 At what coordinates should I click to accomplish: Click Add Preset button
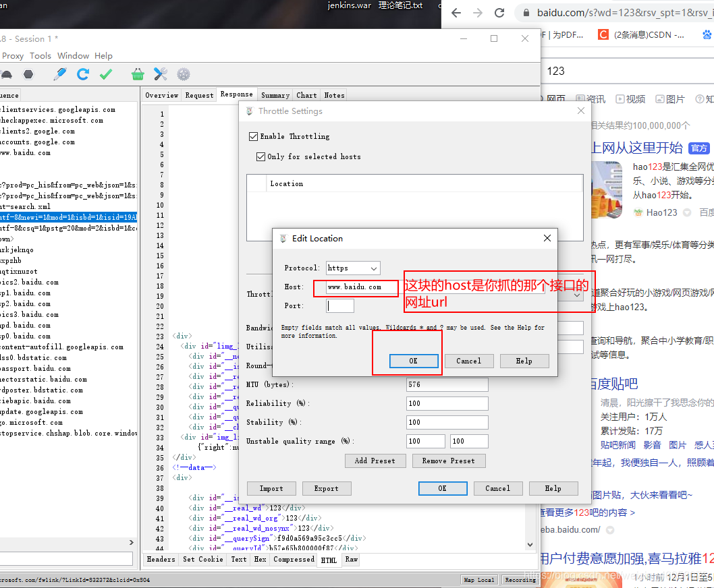375,461
